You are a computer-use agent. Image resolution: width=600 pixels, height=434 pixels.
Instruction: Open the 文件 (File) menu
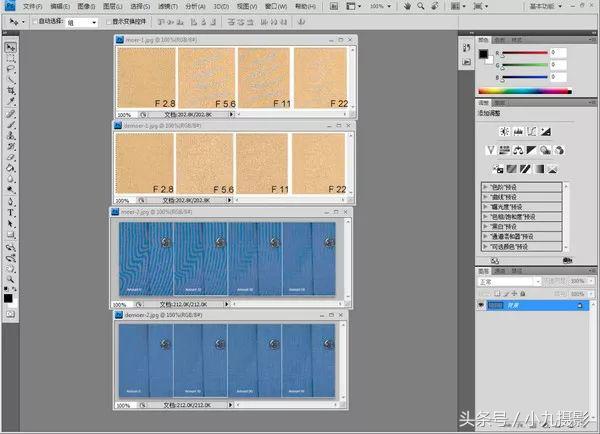[31, 6]
